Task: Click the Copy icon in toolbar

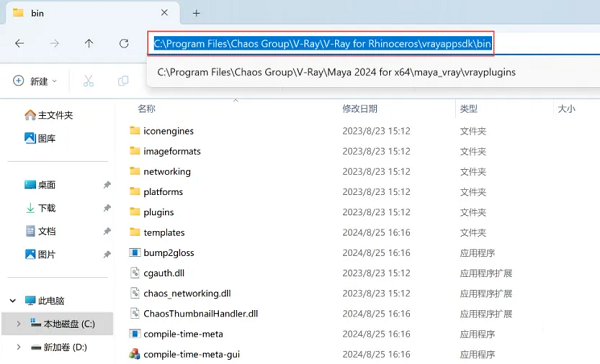Action: coord(123,81)
